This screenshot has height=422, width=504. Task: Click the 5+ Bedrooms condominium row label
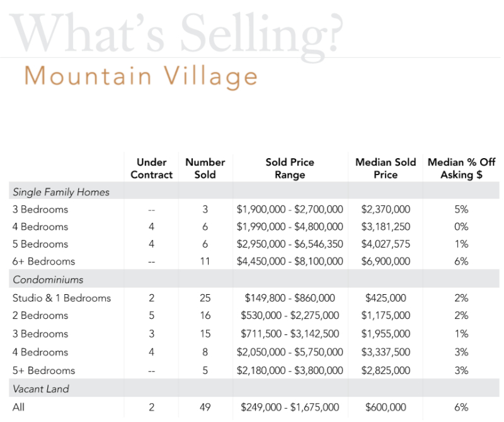tap(43, 370)
